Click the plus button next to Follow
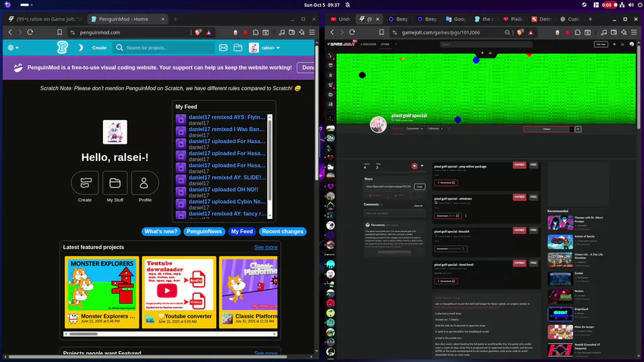644x362 pixels. 578,129
